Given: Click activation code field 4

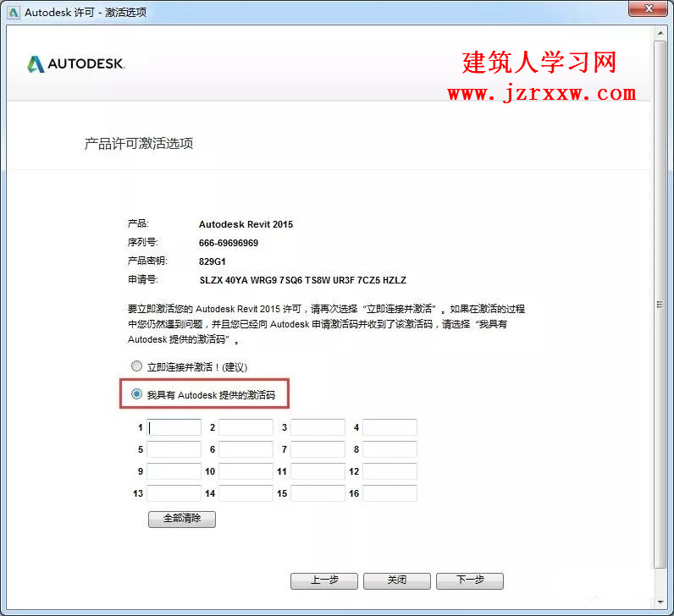Looking at the screenshot, I should (389, 427).
